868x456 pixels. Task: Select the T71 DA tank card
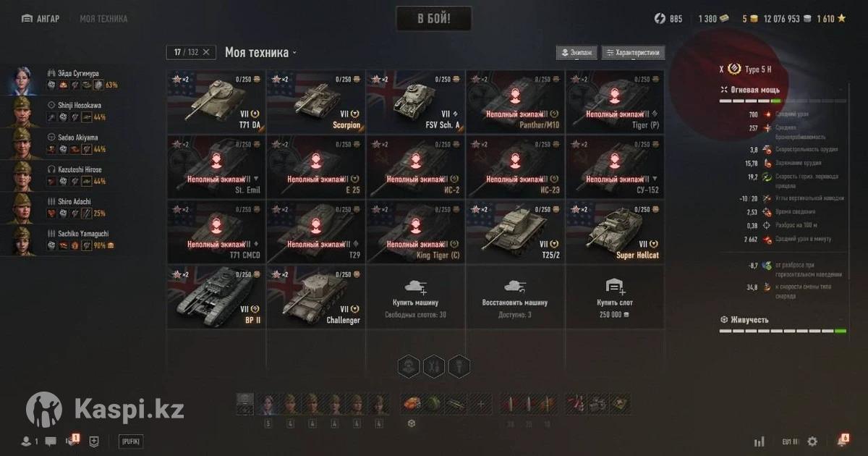tap(216, 102)
